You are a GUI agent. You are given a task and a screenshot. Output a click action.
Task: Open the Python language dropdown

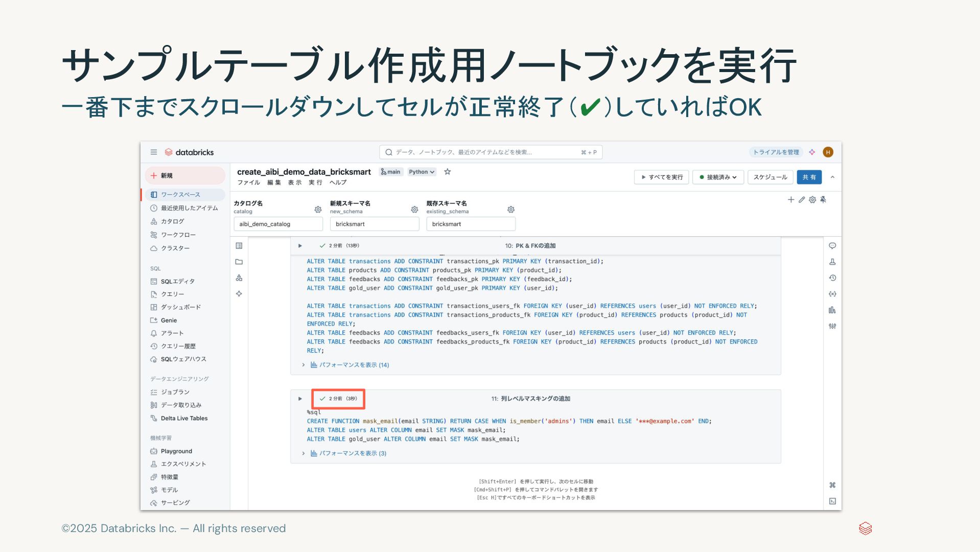pos(422,172)
